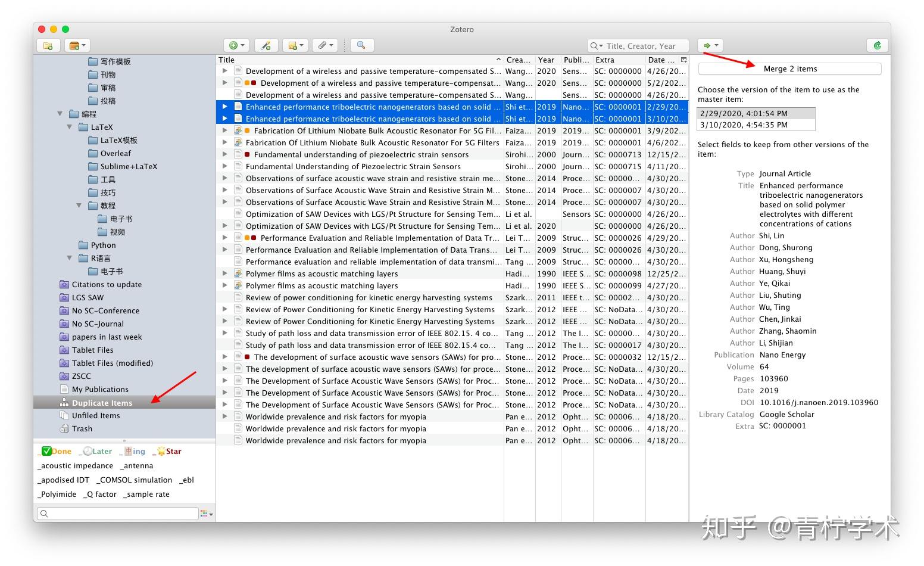Filter by the Later tag
The width and height of the screenshot is (924, 566).
[x=95, y=451]
